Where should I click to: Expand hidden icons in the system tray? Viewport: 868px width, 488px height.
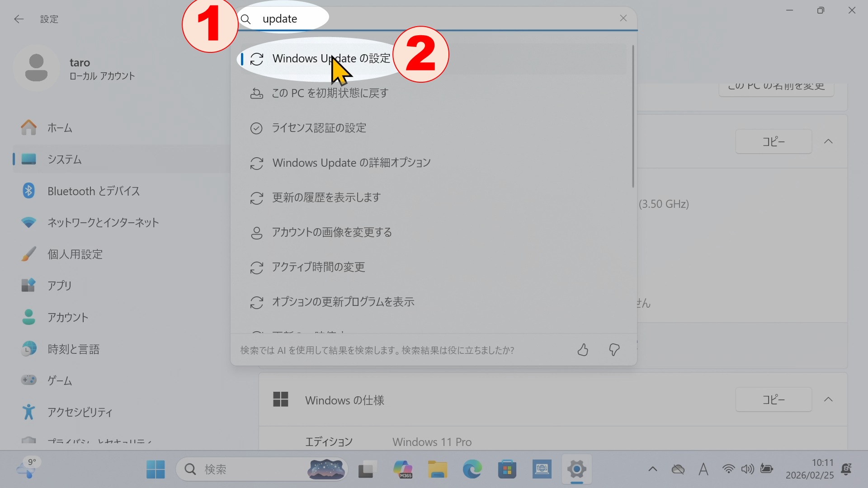point(652,469)
